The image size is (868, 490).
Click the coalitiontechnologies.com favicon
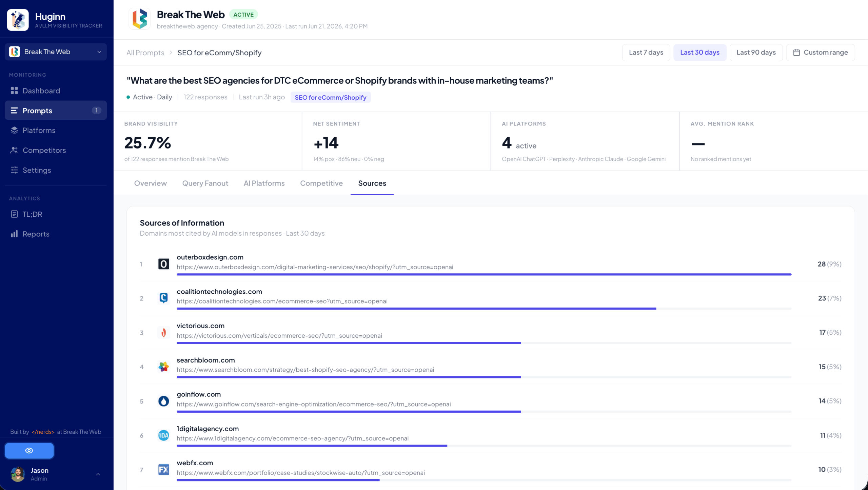[x=164, y=298]
